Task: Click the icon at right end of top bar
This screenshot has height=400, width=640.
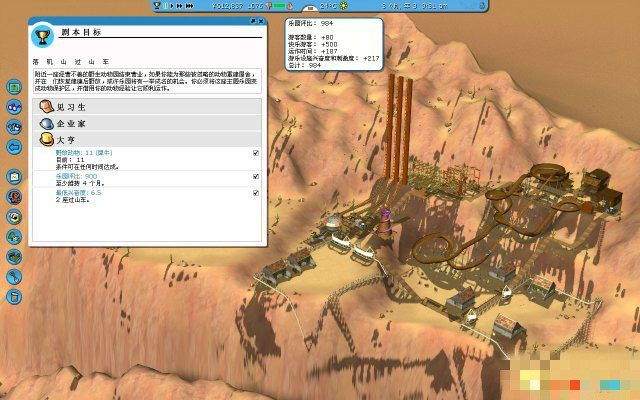Action: pyautogui.click(x=482, y=6)
